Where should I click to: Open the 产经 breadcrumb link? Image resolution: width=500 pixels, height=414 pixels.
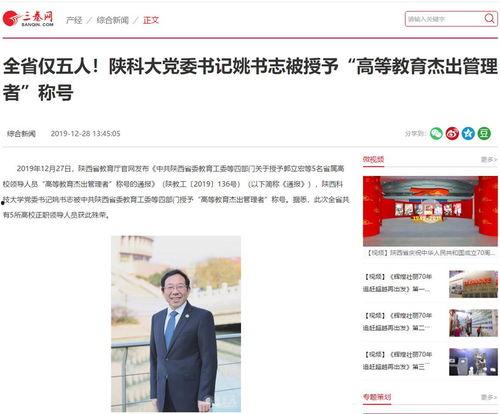[74, 20]
